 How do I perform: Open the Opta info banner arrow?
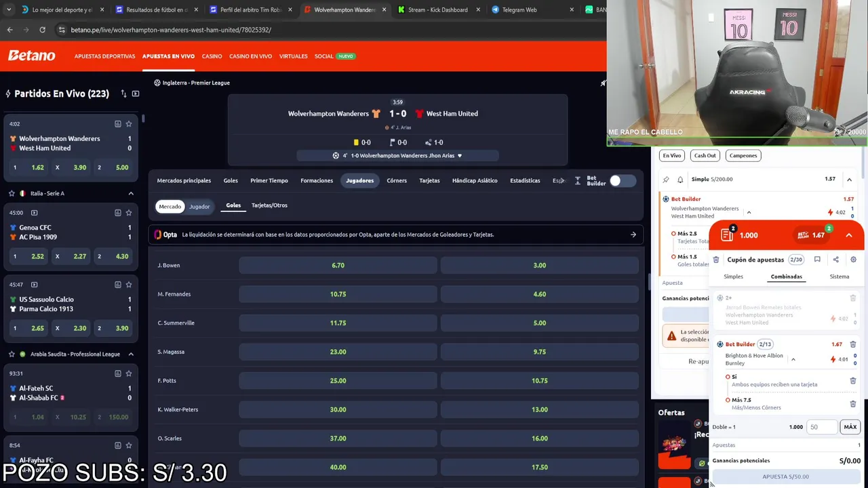click(633, 235)
